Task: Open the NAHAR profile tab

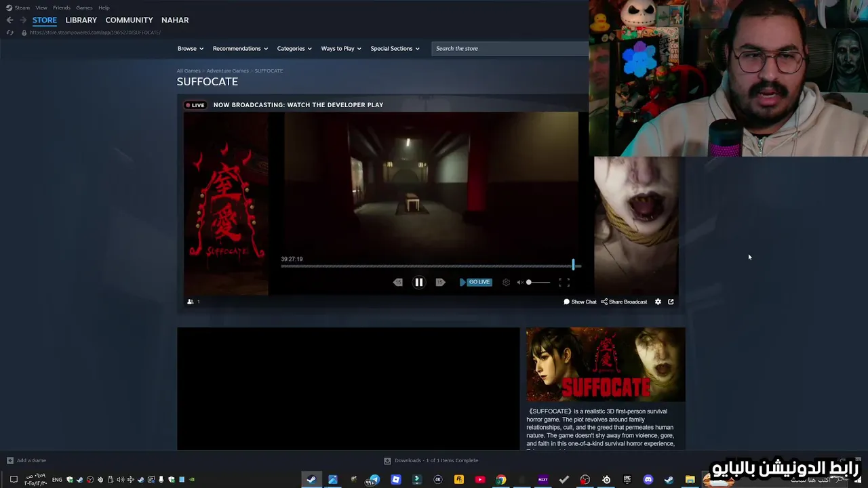Action: (x=175, y=20)
